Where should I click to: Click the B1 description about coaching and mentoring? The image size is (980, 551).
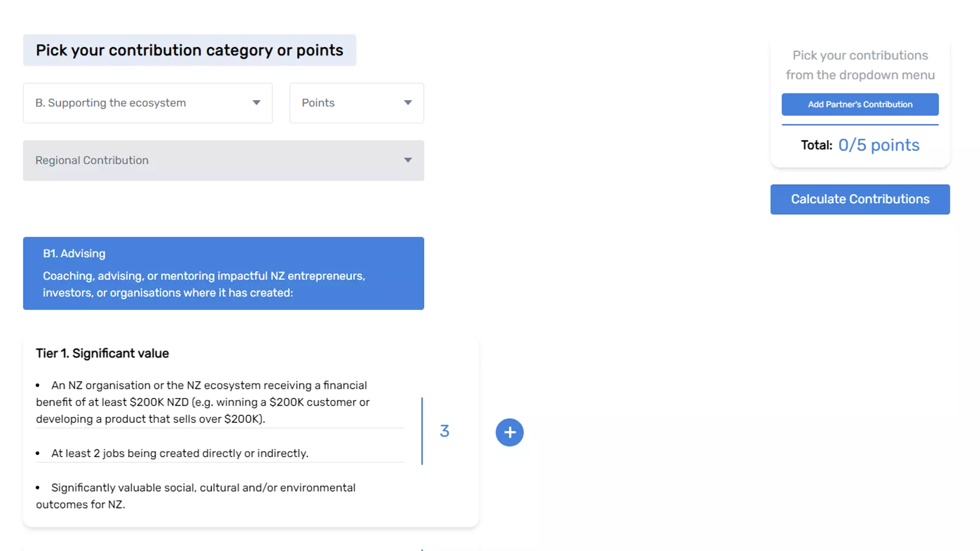[204, 284]
